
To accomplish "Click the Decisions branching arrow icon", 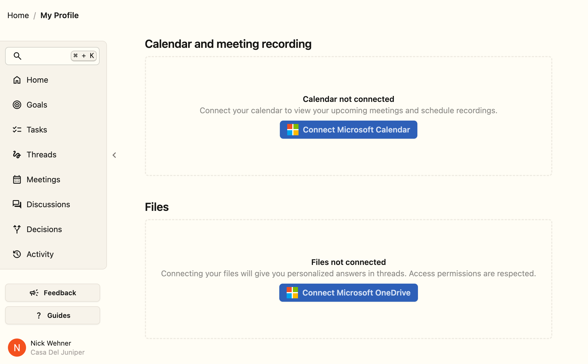I will [17, 229].
